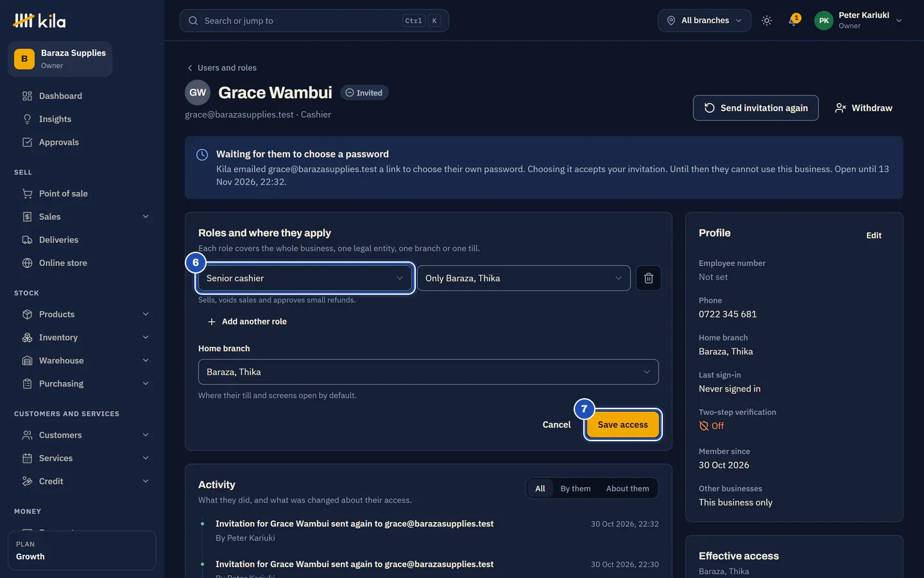The width and height of the screenshot is (924, 578).
Task: Click the Insights lightbulb icon
Action: click(x=27, y=119)
